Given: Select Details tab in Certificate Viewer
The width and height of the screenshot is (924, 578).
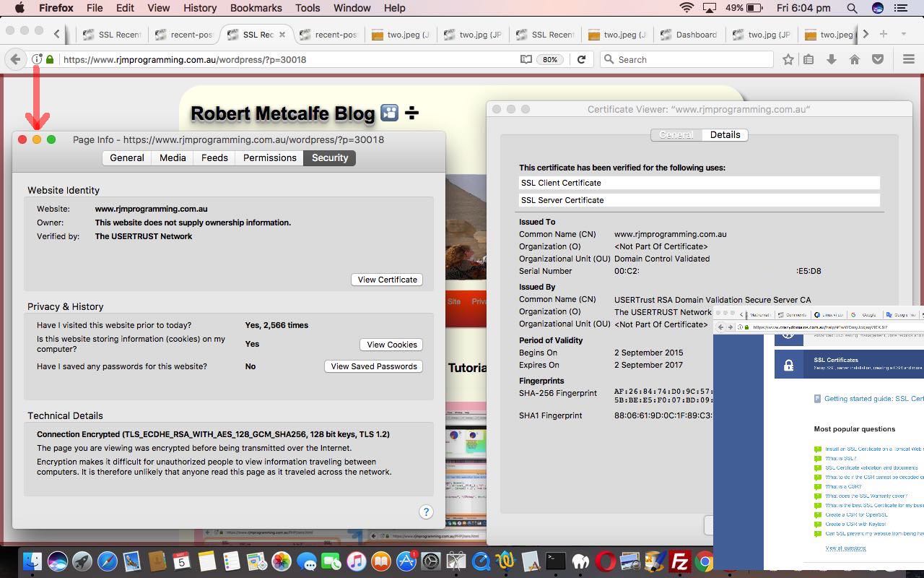Looking at the screenshot, I should coord(725,134).
